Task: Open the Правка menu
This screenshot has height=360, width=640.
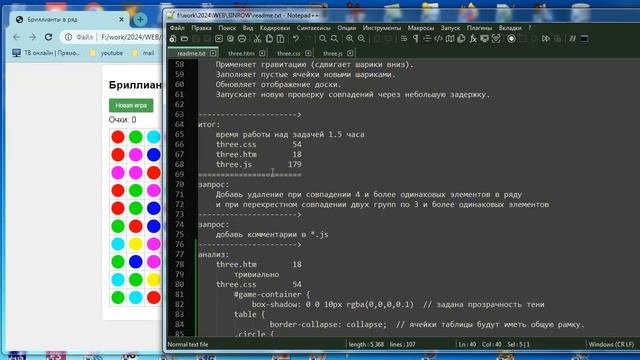Action: pyautogui.click(x=202, y=28)
